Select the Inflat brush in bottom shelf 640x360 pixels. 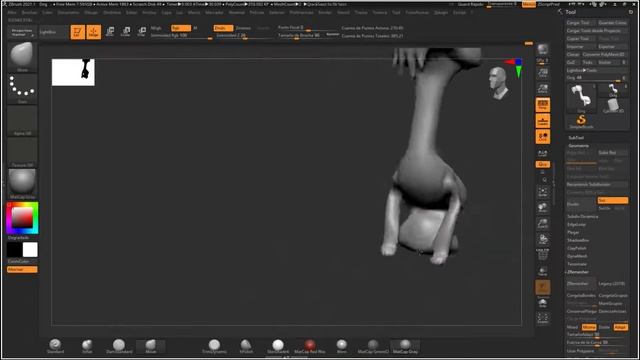click(87, 346)
